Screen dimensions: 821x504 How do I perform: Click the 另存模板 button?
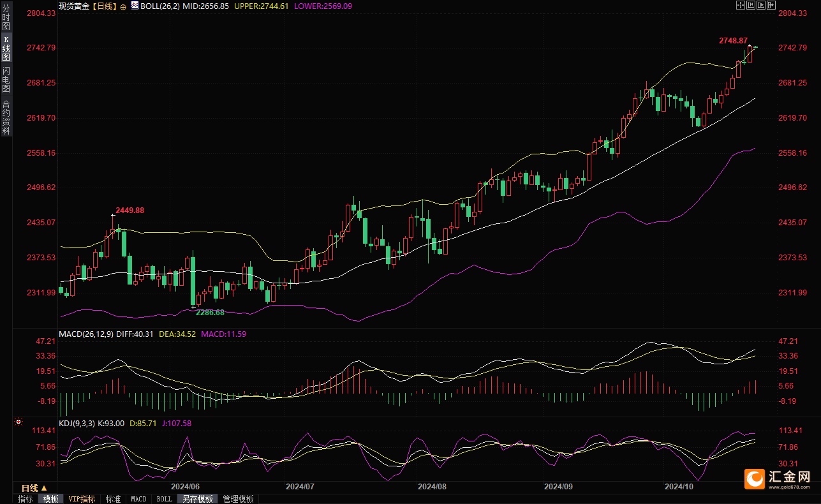(197, 499)
